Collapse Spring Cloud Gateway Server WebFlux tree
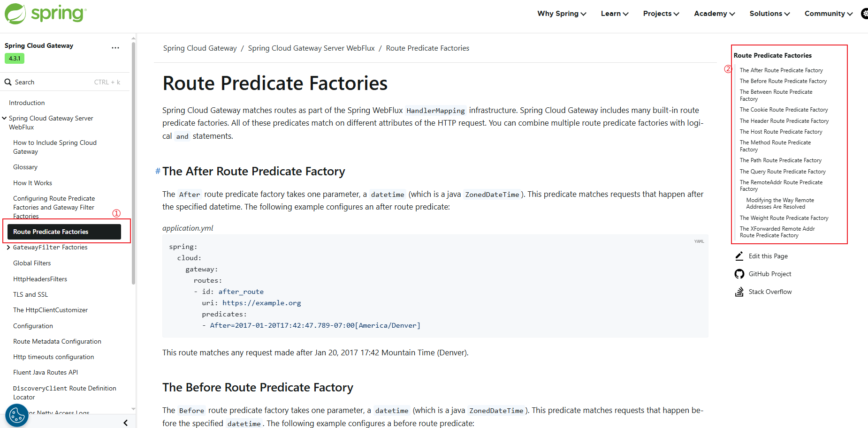Viewport: 868px width, 428px height. pyautogui.click(x=4, y=118)
